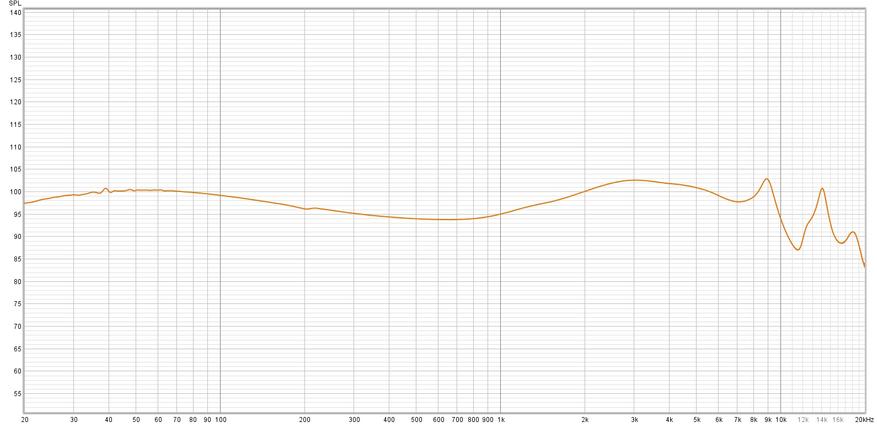Click the 20 Hz frequency axis label

pos(25,419)
